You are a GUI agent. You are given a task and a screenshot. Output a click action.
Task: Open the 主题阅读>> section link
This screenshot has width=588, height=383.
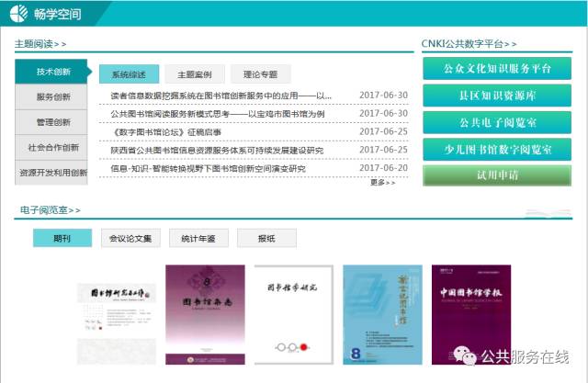pos(40,44)
